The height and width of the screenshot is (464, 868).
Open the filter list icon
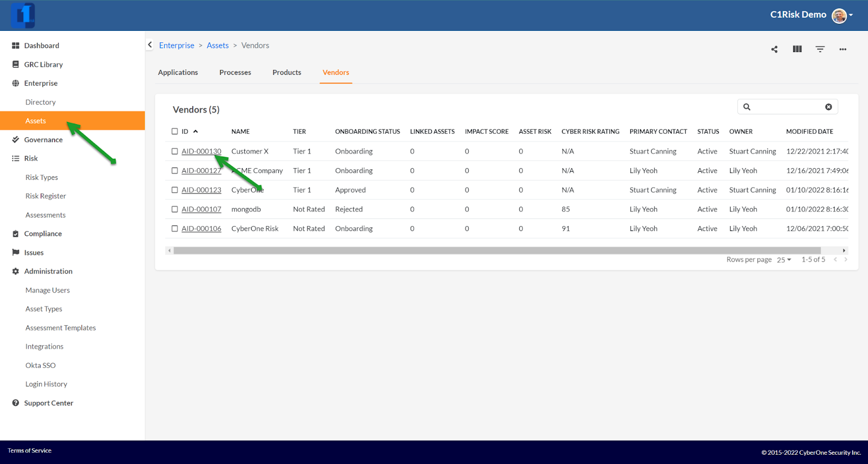[x=820, y=49]
